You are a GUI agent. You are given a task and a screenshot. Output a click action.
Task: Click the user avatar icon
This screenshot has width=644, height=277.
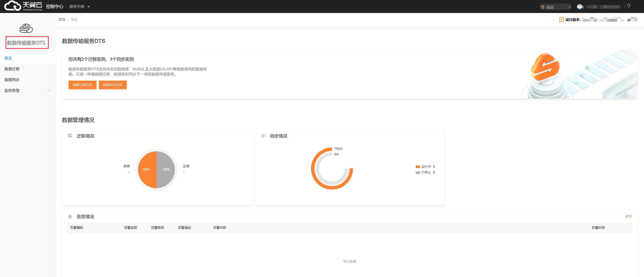[x=580, y=7]
